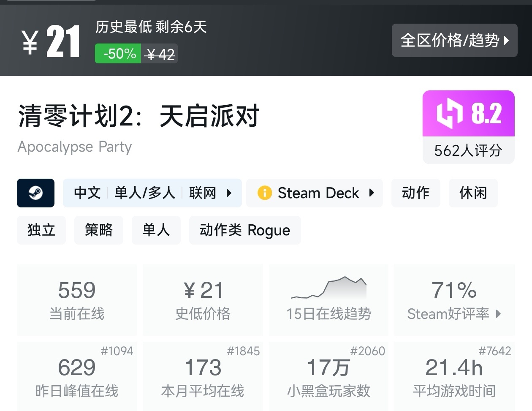Open the 8.2 rating badge
Viewport: 532px width, 411px height.
click(469, 113)
